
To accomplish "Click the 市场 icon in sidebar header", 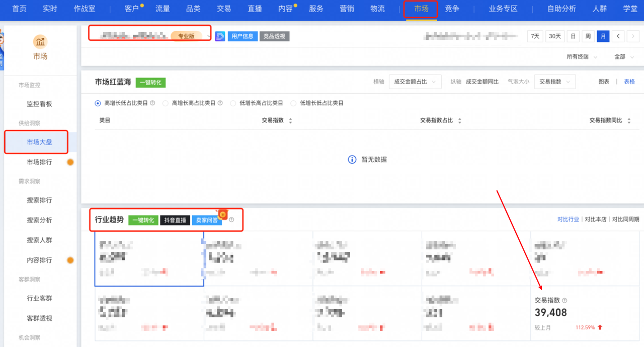I will [x=40, y=41].
